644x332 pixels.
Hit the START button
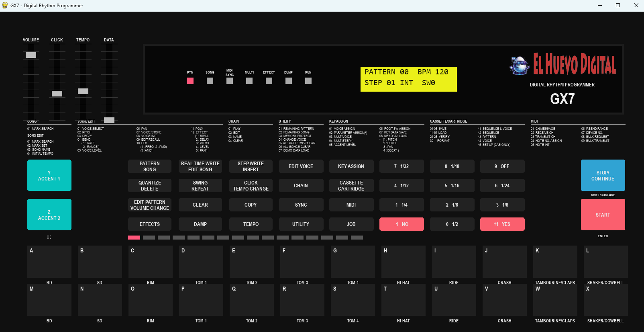603,215
